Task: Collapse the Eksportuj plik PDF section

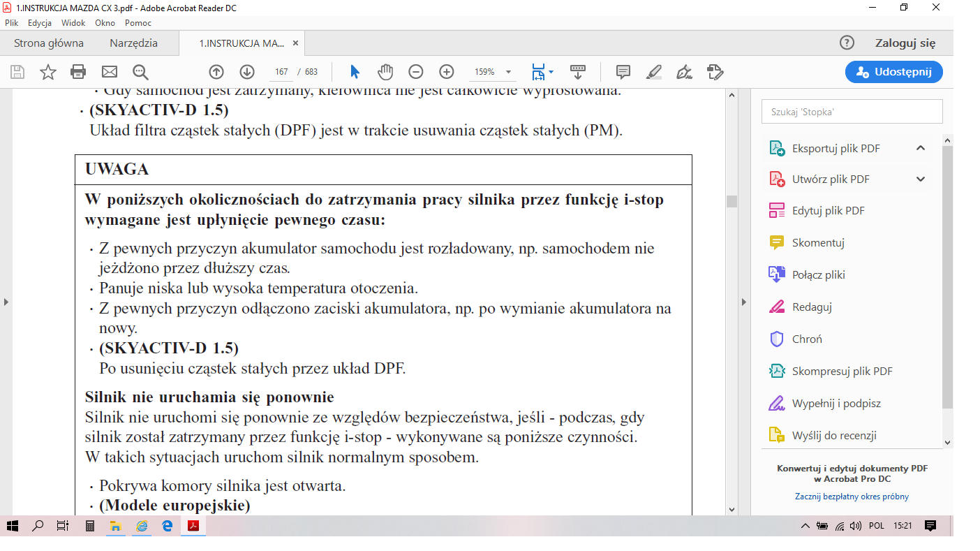Action: coord(921,148)
